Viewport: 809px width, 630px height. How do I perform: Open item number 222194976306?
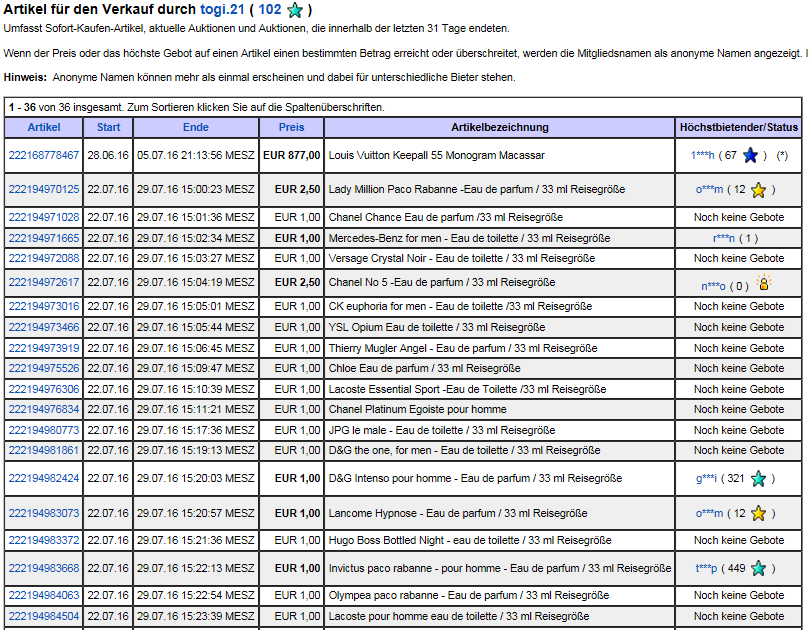click(44, 389)
